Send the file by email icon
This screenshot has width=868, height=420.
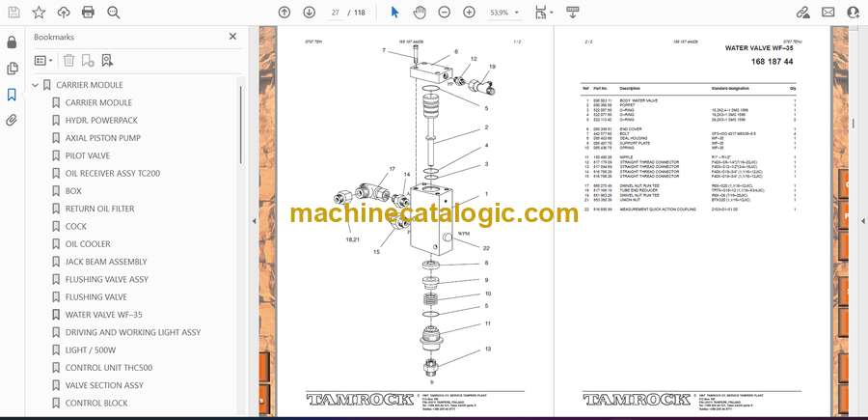pos(828,13)
